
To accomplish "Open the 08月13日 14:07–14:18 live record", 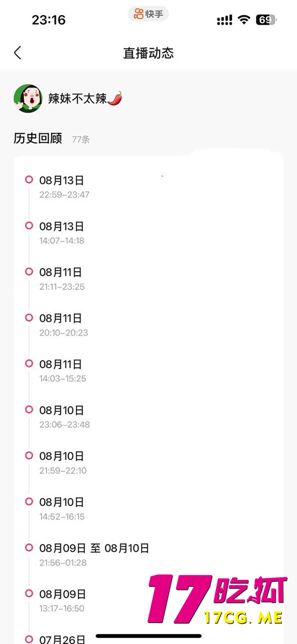I will click(x=62, y=233).
